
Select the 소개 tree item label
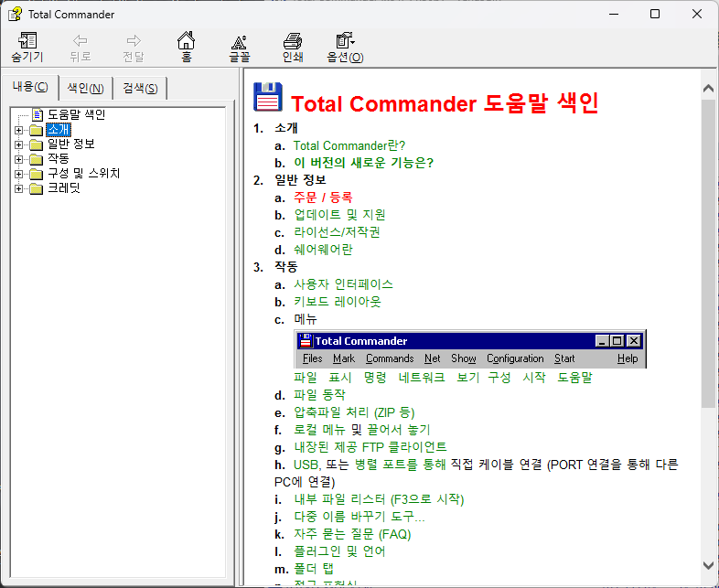pos(59,130)
